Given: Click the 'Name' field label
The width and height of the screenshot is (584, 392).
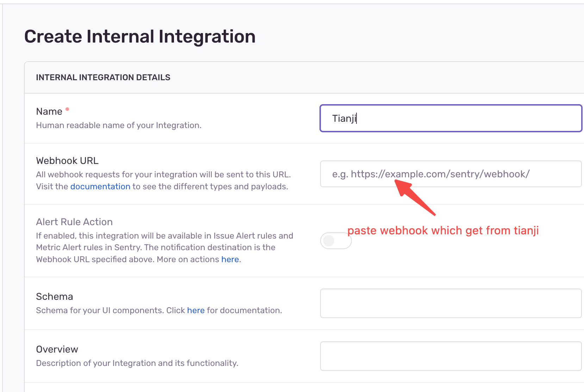Looking at the screenshot, I should tap(49, 112).
